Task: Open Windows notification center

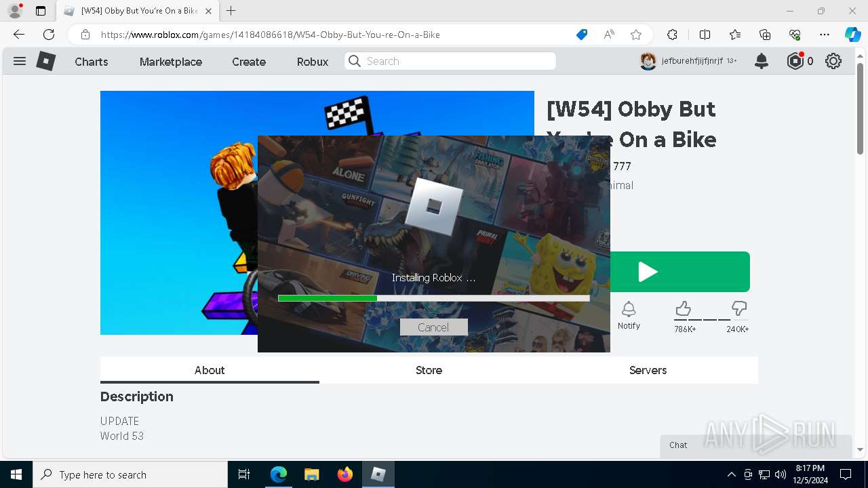Action: pyautogui.click(x=846, y=474)
